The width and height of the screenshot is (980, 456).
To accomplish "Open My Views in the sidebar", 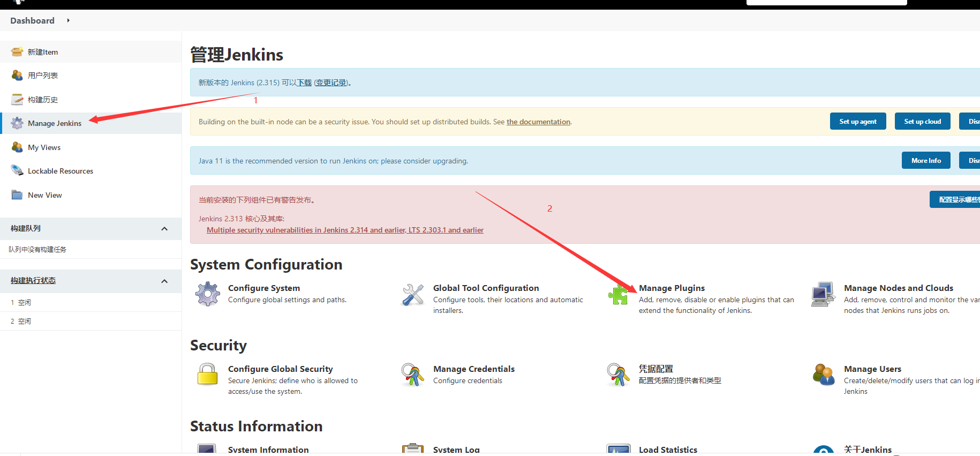I will 44,147.
